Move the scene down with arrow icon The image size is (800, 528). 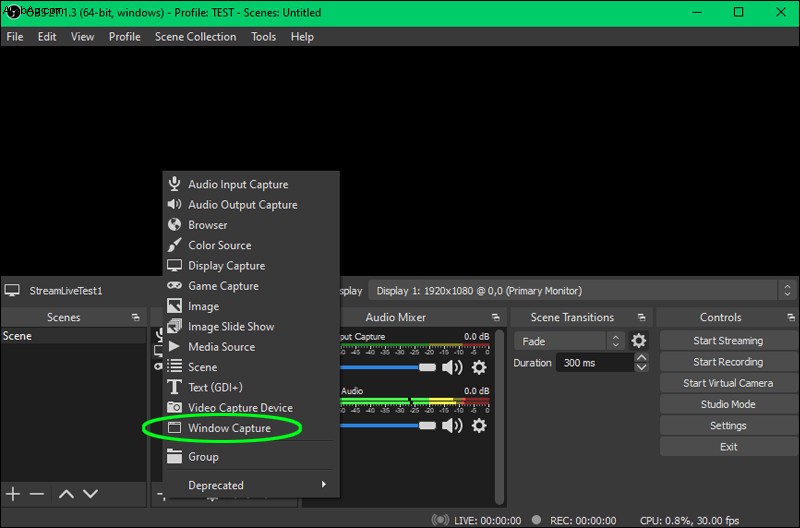coord(90,494)
